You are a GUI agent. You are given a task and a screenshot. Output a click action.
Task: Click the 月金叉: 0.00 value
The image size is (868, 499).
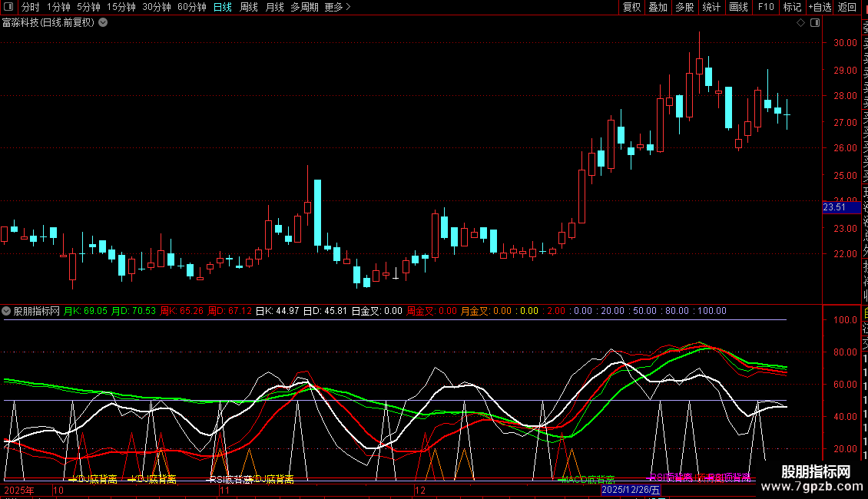click(x=486, y=311)
